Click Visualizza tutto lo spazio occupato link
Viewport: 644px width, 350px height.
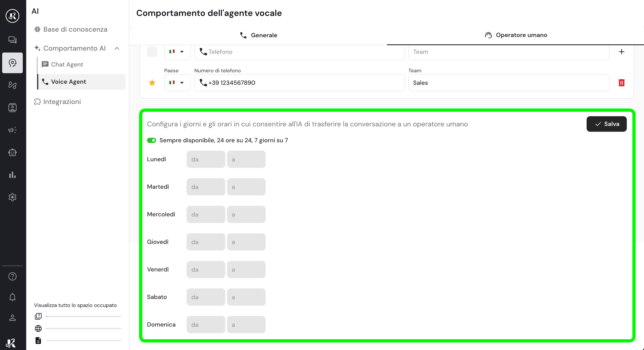click(x=75, y=305)
